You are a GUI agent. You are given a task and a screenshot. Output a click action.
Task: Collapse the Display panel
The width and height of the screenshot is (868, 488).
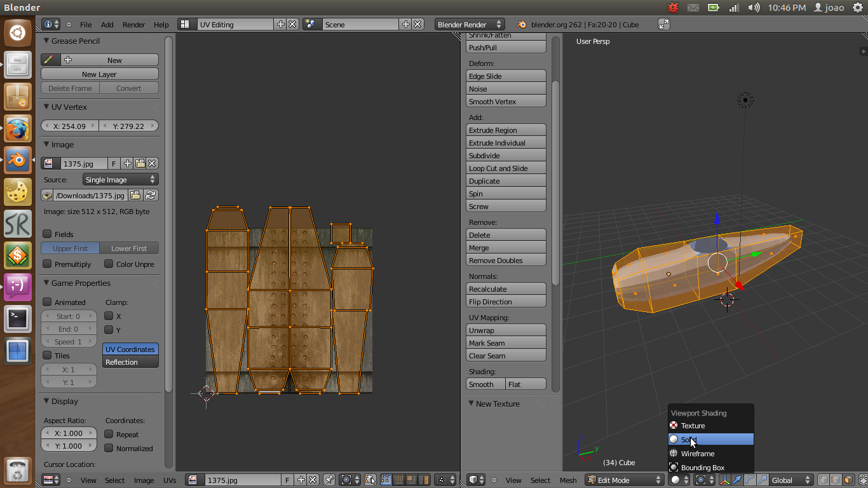pos(46,401)
